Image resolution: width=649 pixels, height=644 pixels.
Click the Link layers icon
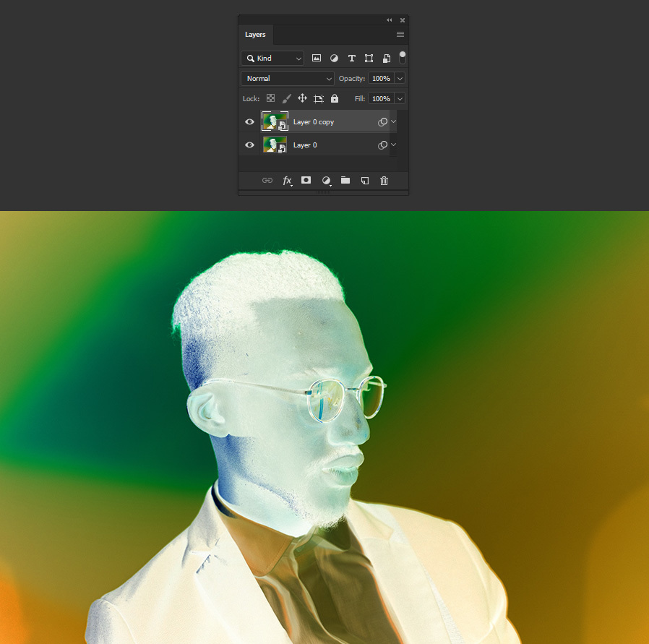click(267, 181)
